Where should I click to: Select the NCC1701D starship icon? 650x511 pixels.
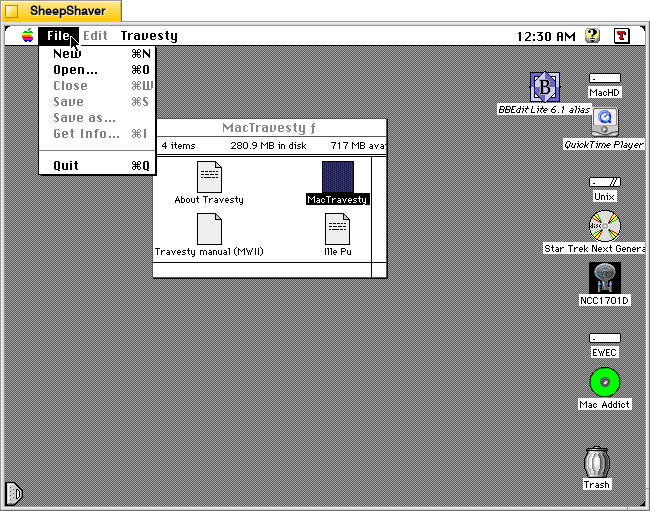pos(605,278)
